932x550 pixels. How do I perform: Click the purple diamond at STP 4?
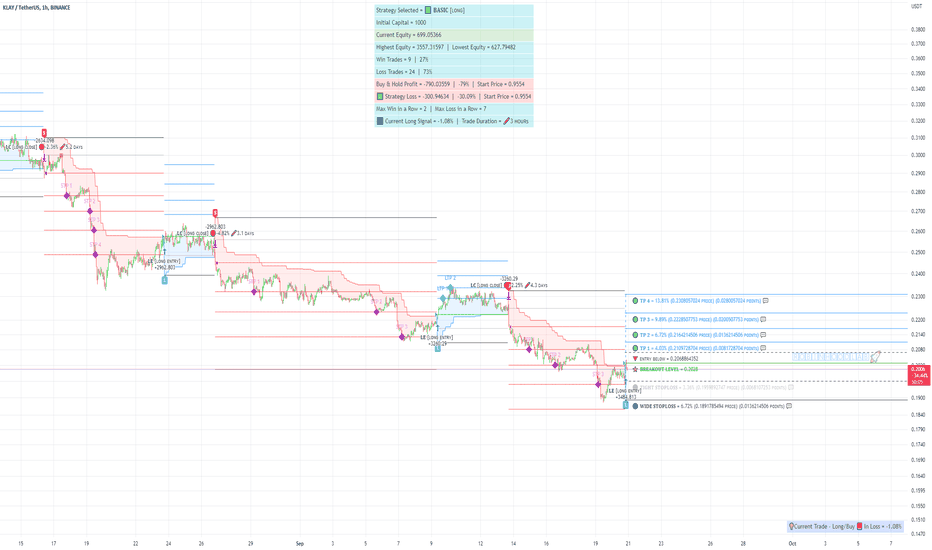click(x=96, y=254)
